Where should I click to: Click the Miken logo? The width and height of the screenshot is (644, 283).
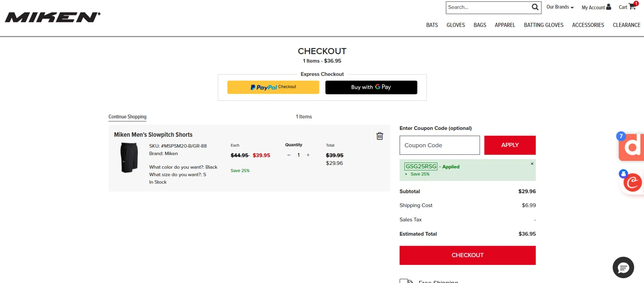(x=52, y=18)
